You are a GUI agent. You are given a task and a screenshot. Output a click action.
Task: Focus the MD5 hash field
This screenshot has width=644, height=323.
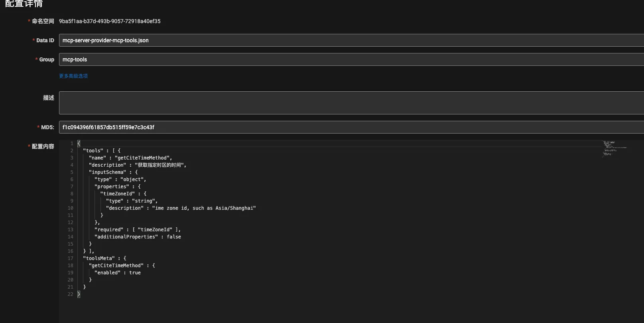[x=351, y=127]
